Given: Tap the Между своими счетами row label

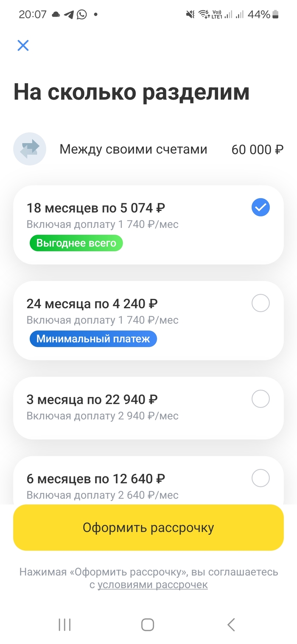Looking at the screenshot, I should tap(133, 149).
